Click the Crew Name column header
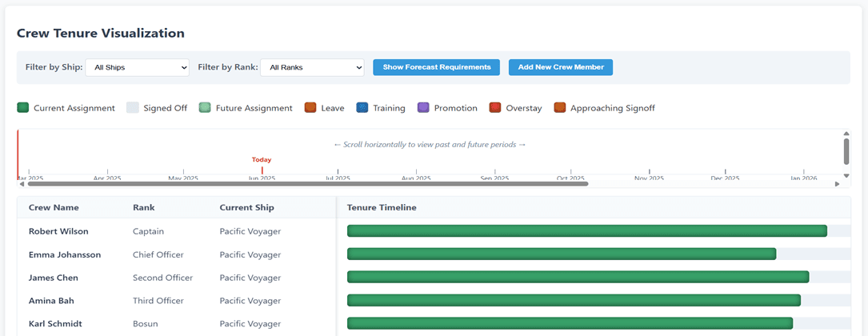Viewport: 868px width, 336px height. [54, 208]
